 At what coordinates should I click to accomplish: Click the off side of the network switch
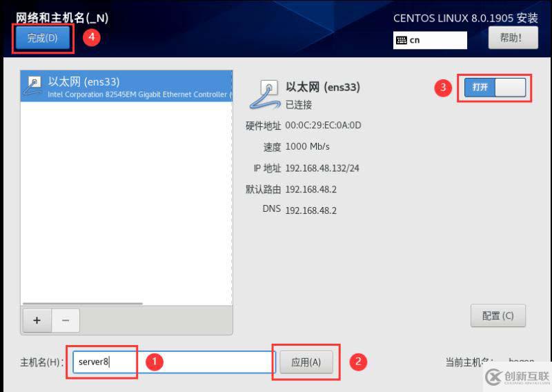[x=510, y=88]
